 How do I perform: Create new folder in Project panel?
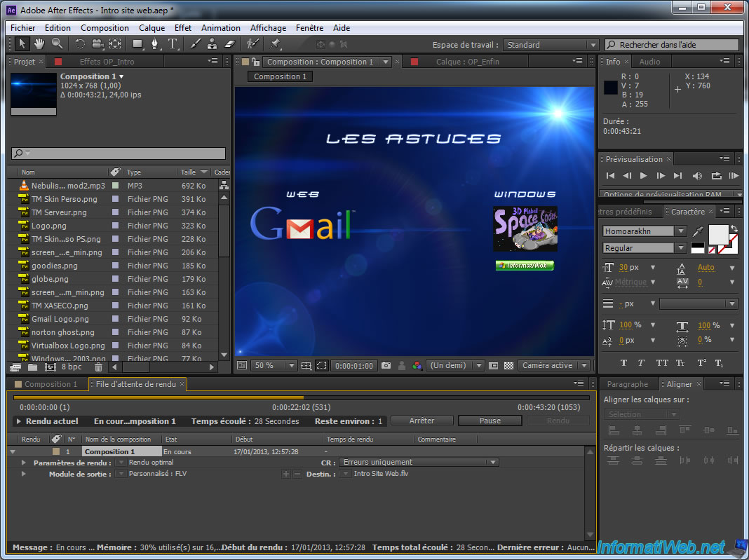coord(32,367)
